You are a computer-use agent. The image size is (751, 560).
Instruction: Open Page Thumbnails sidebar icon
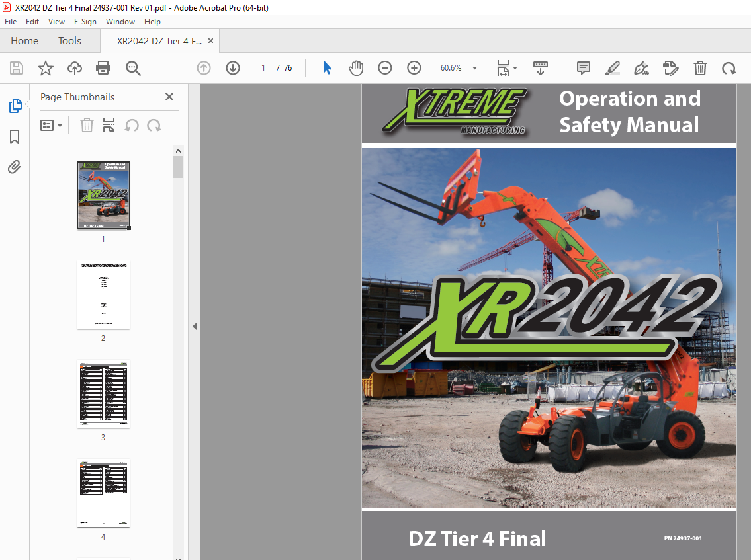pos(15,106)
